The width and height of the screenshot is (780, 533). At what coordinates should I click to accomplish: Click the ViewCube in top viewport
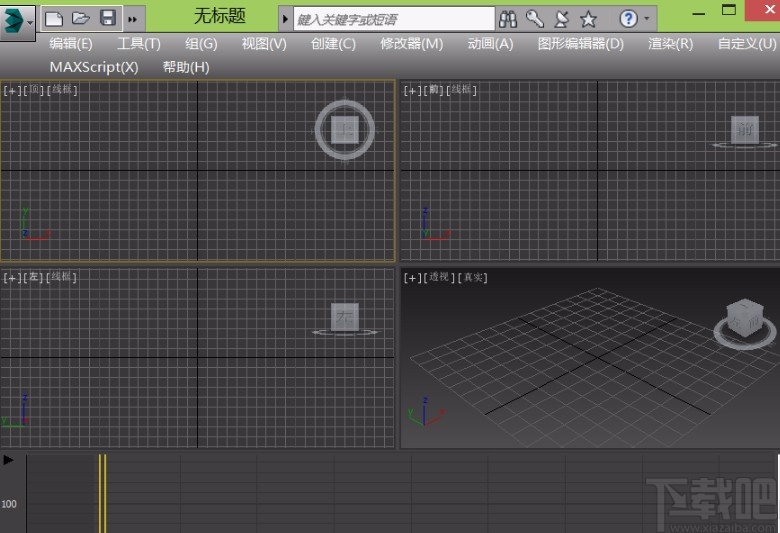pos(345,129)
